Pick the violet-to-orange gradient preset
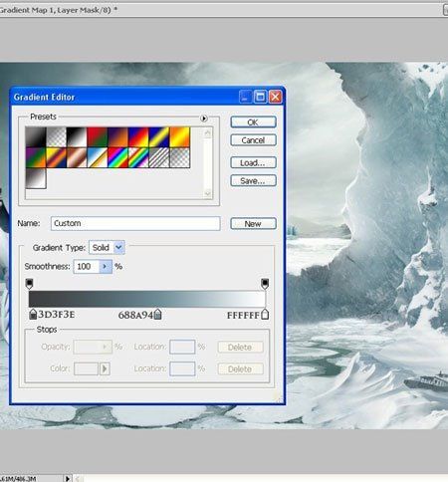 pos(118,136)
